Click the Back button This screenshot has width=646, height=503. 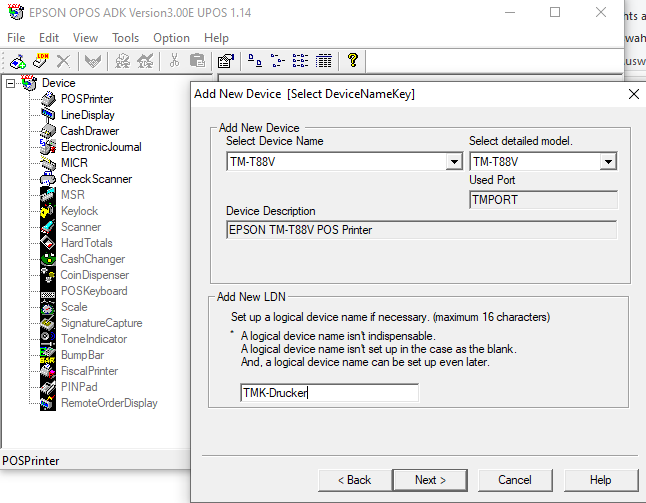coord(355,480)
